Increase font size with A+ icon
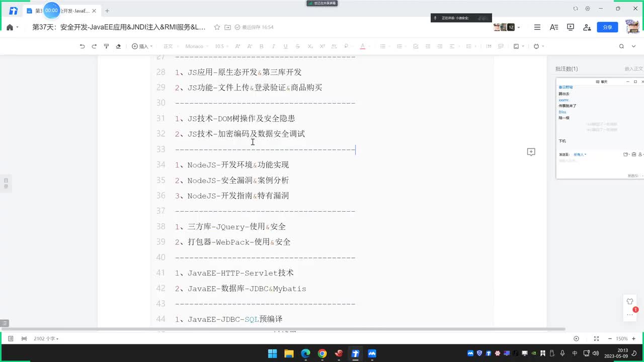 [237, 46]
